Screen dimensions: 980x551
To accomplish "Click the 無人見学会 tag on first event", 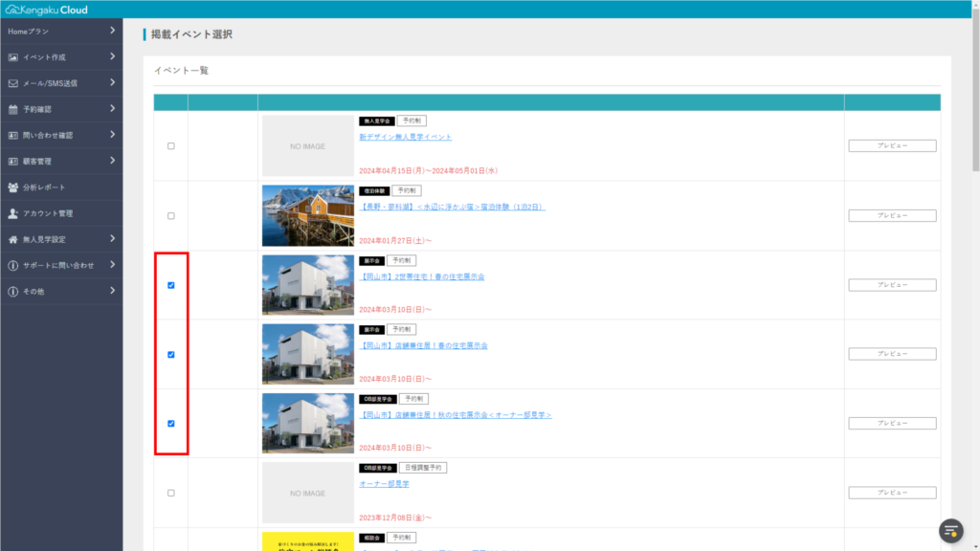I will coord(376,121).
